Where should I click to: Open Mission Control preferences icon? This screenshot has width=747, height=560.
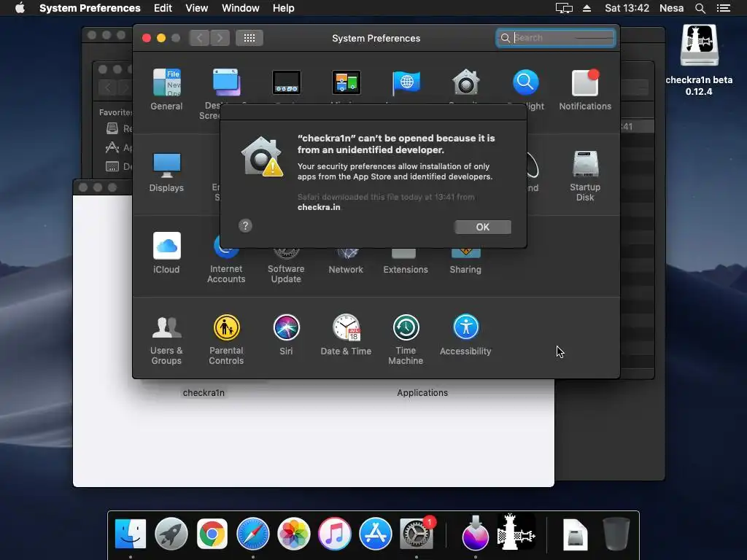click(x=346, y=83)
